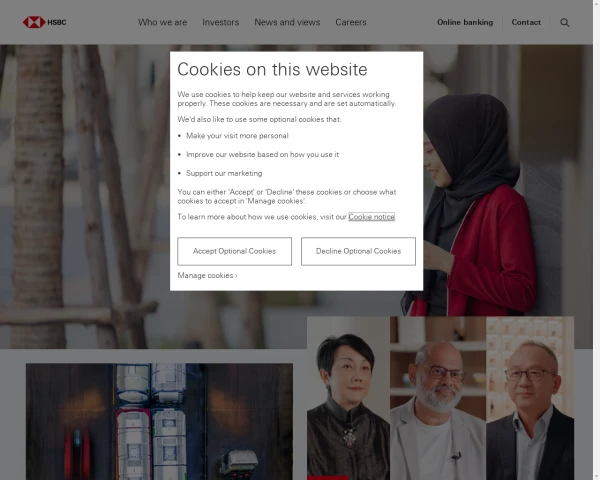Go to the Careers section
The width and height of the screenshot is (600, 480).
pos(351,22)
